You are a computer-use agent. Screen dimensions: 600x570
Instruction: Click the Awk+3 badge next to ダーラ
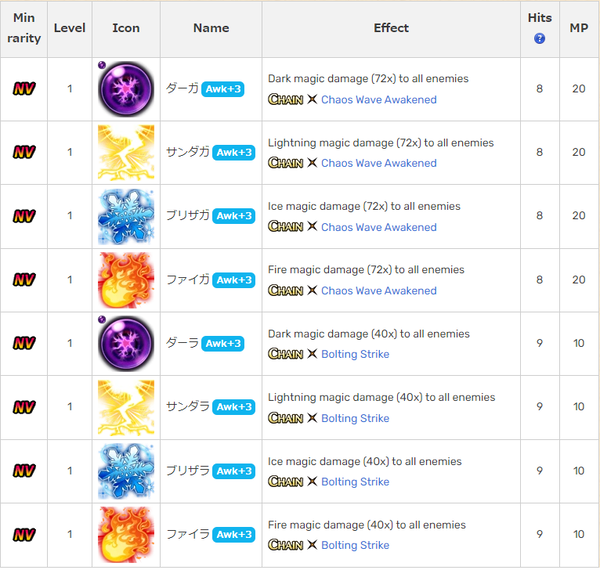(223, 344)
